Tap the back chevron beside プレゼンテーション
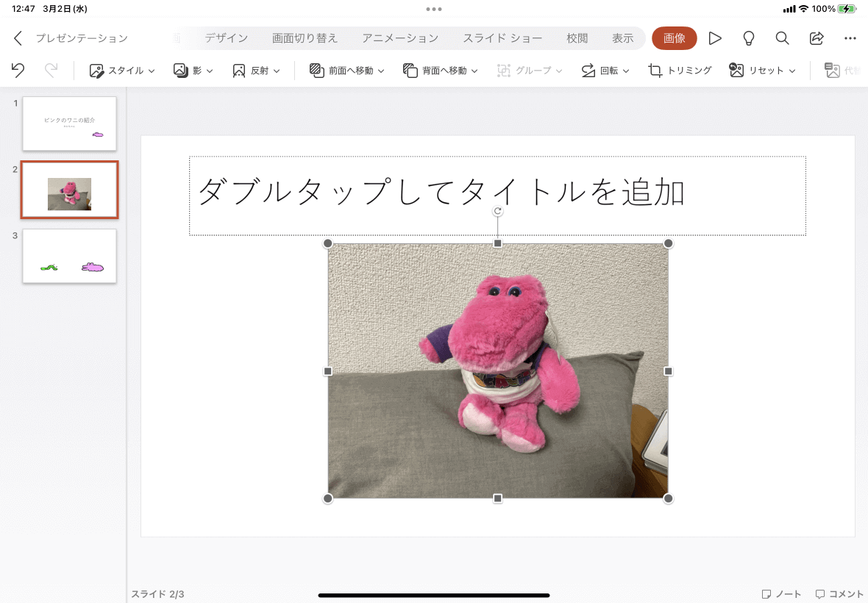The image size is (868, 603). (18, 38)
